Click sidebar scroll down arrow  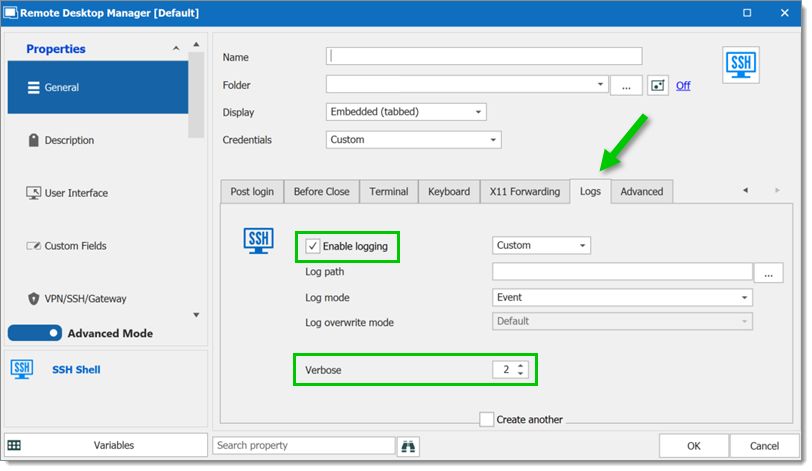click(196, 315)
